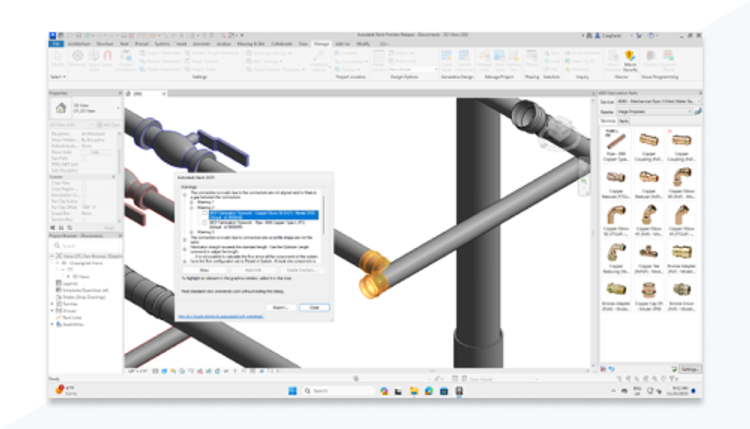This screenshot has height=429, width=750.
Task: Expand Warning 3 in warnings tree
Action: 192,232
